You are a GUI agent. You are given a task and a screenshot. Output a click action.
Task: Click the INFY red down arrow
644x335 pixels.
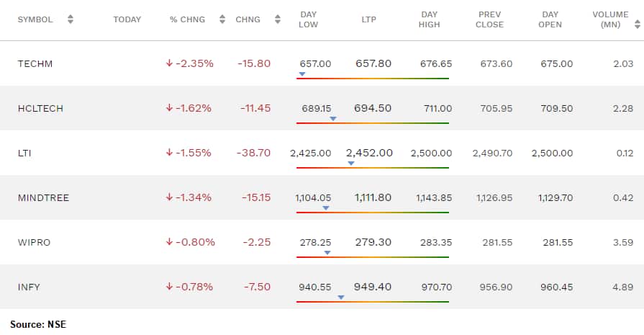coord(169,287)
